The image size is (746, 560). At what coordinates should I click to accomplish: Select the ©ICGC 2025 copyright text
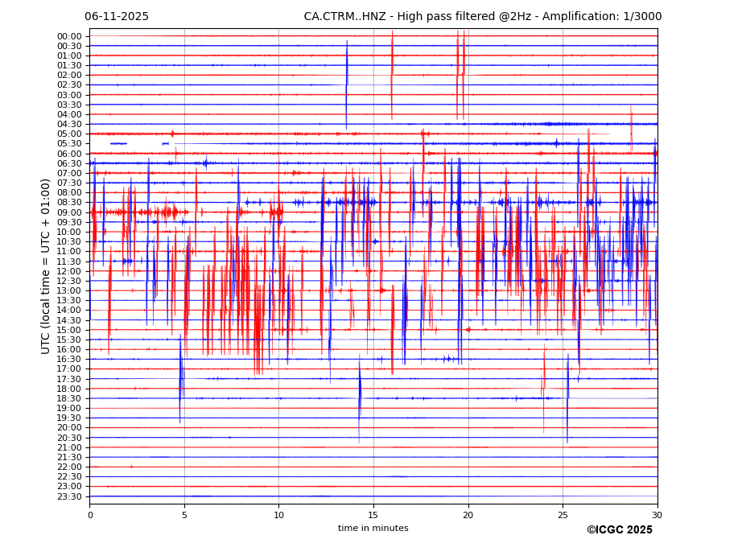tap(619, 530)
